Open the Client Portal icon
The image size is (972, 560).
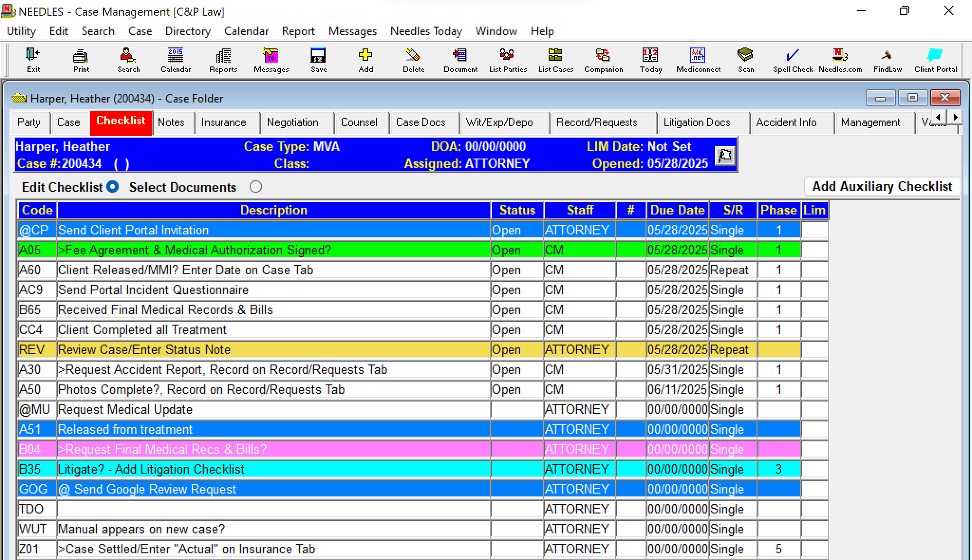tap(935, 60)
